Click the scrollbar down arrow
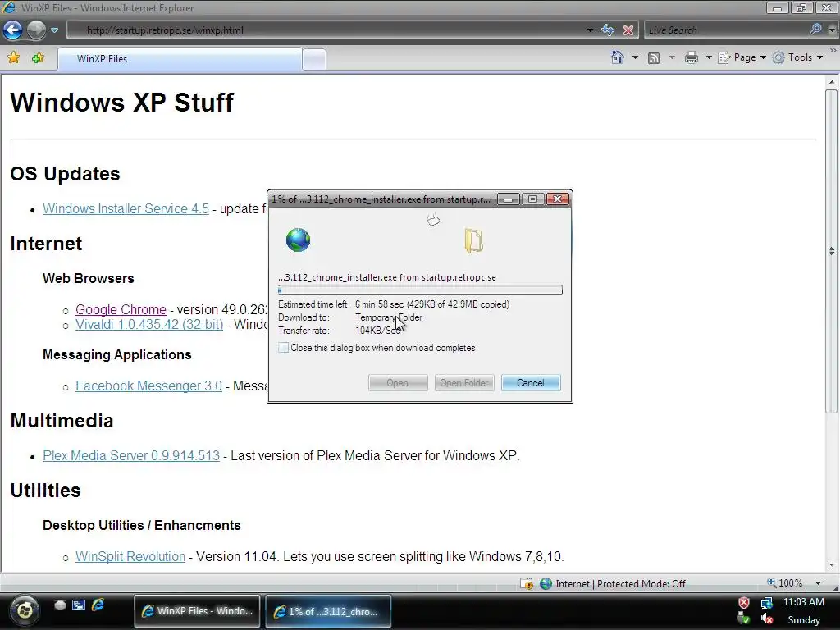The height and width of the screenshot is (630, 840). point(831,564)
